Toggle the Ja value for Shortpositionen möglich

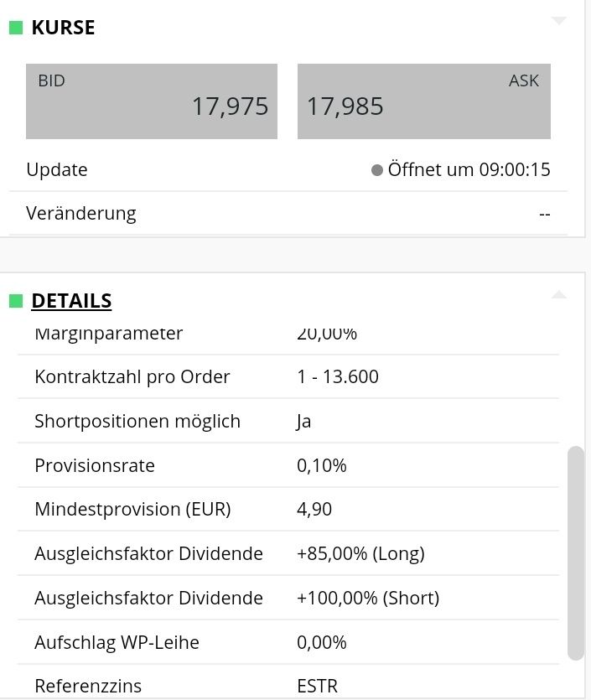pyautogui.click(x=304, y=421)
